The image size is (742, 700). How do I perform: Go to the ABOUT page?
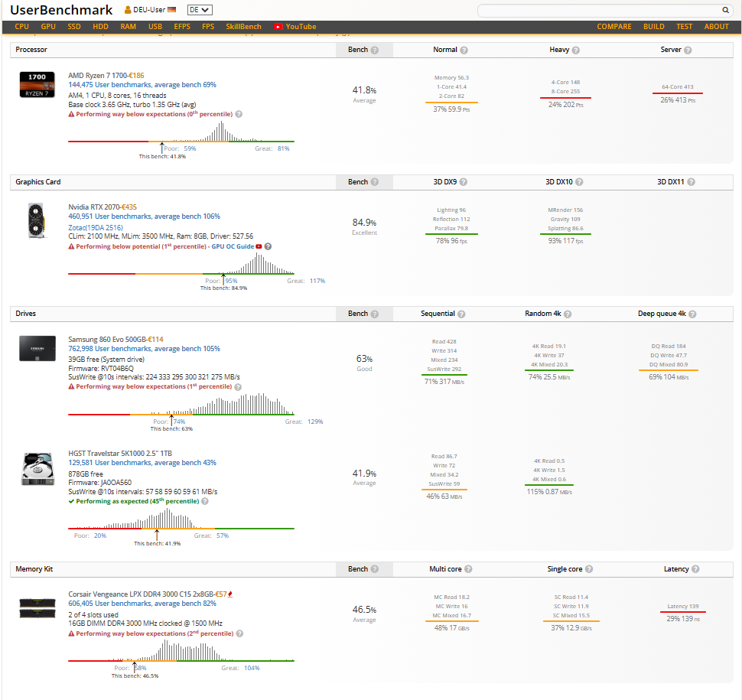(716, 27)
